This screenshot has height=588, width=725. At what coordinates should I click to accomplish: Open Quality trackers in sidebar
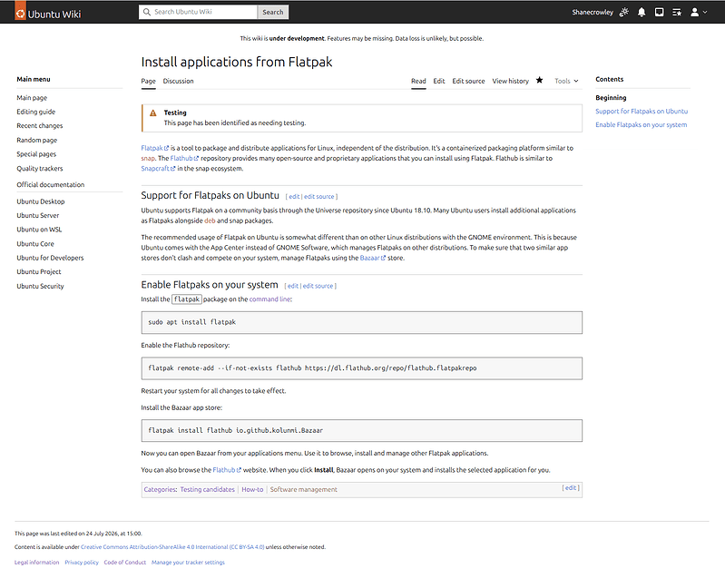click(40, 168)
